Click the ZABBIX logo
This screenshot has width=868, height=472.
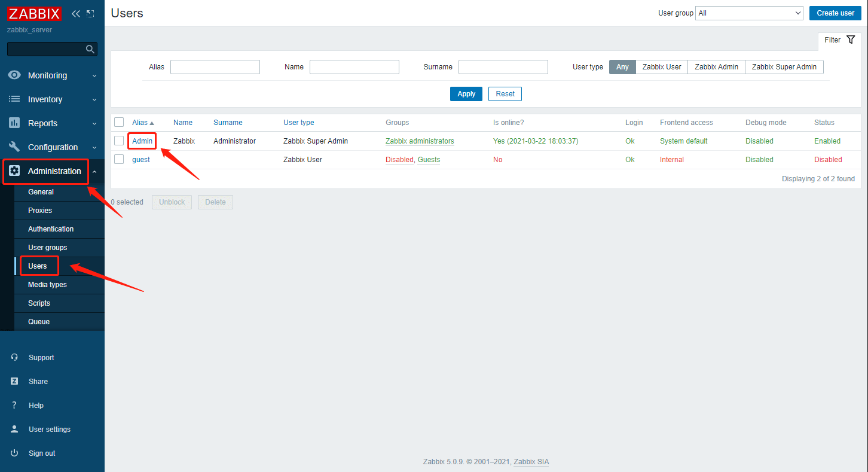click(34, 14)
